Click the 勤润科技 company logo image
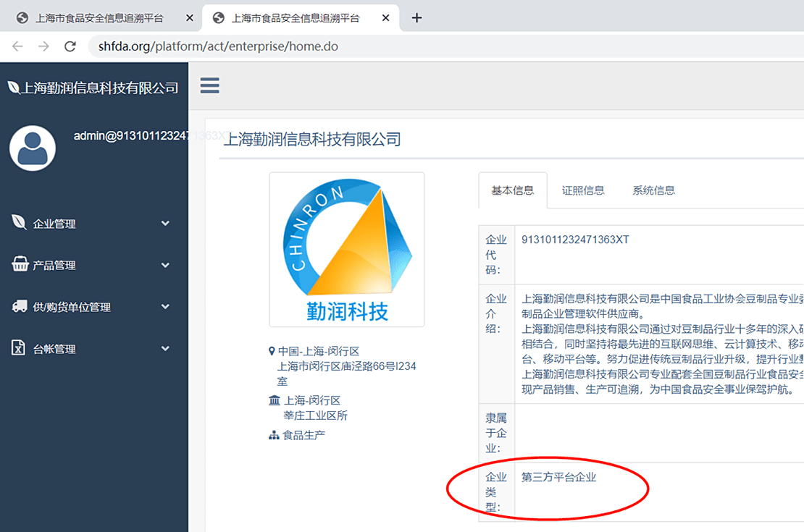This screenshot has width=804, height=532. 347,250
